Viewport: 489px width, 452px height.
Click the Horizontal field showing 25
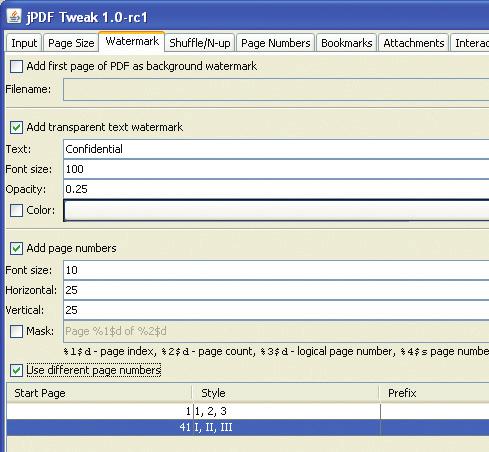[x=276, y=290]
